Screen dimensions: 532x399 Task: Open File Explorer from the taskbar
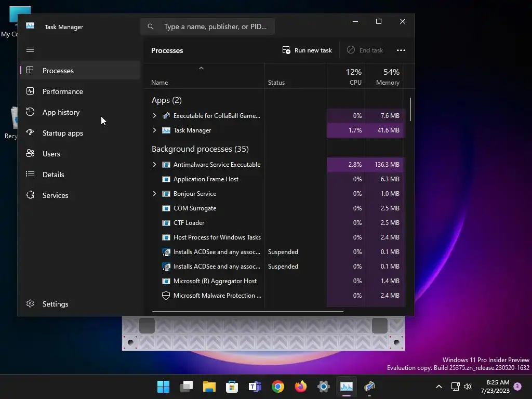click(209, 387)
